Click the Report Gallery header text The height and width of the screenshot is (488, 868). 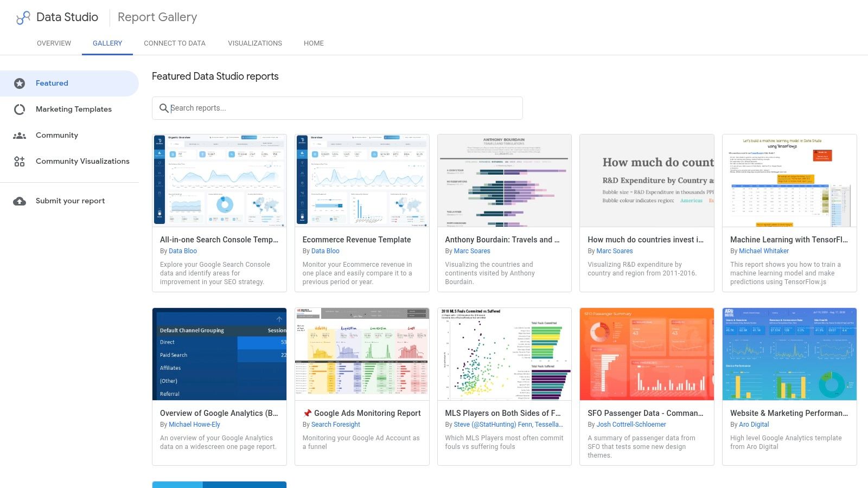pyautogui.click(x=157, y=17)
